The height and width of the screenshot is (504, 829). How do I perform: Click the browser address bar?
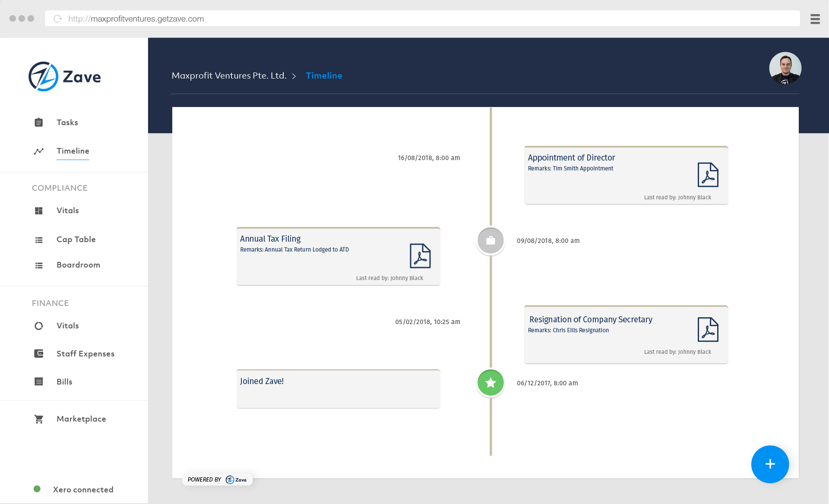422,19
